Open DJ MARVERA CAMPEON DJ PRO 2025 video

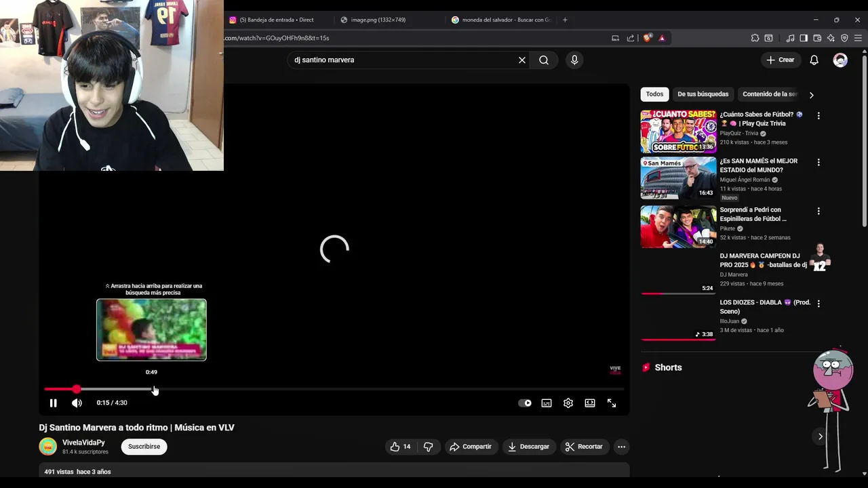(x=764, y=260)
